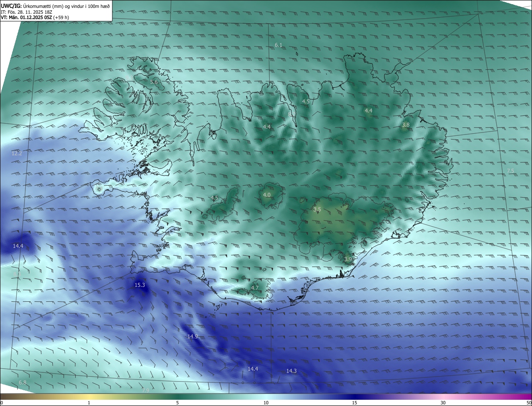532x406 pixels.
Task: Click the "14.9" value label offshore
Action: pyautogui.click(x=192, y=336)
